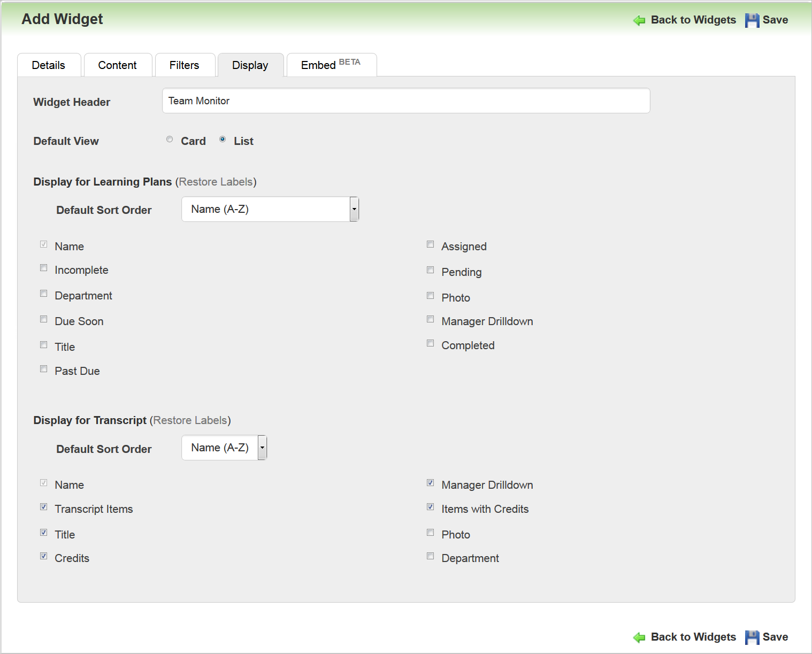Check the Transcript Department checkbox
The height and width of the screenshot is (654, 812).
click(431, 556)
